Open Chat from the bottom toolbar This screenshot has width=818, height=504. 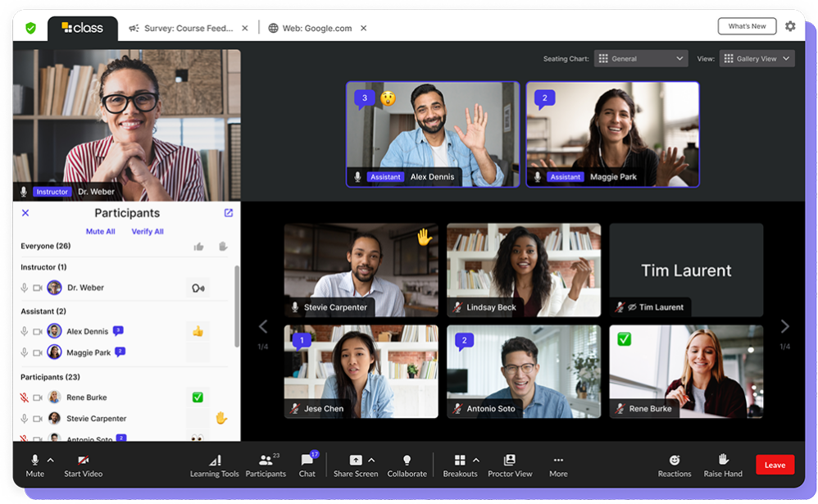pyautogui.click(x=307, y=461)
